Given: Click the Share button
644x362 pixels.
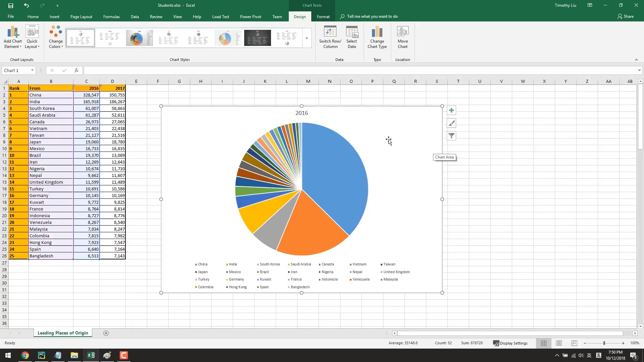Looking at the screenshot, I should [x=626, y=16].
